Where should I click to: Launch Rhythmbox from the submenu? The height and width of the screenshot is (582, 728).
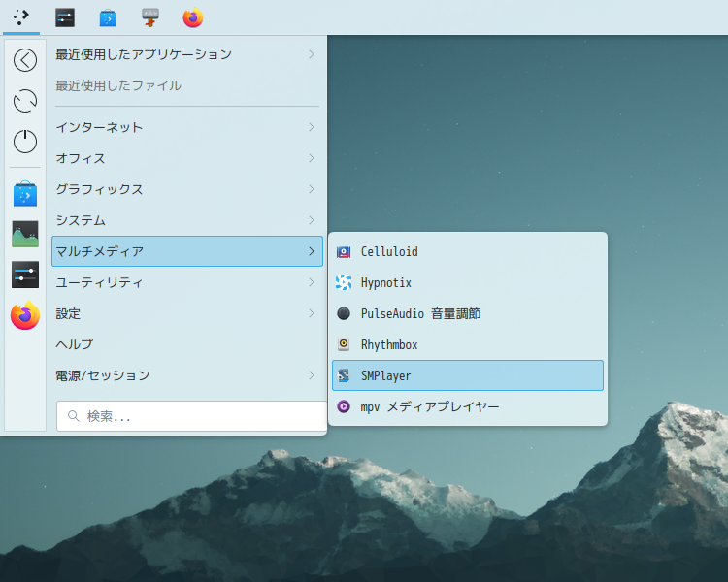coord(468,344)
